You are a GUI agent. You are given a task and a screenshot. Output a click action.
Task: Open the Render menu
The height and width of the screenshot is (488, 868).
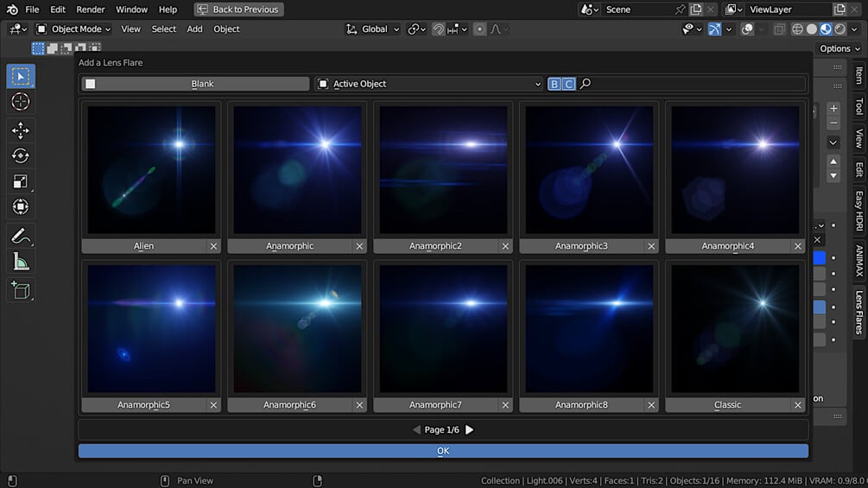tap(90, 10)
